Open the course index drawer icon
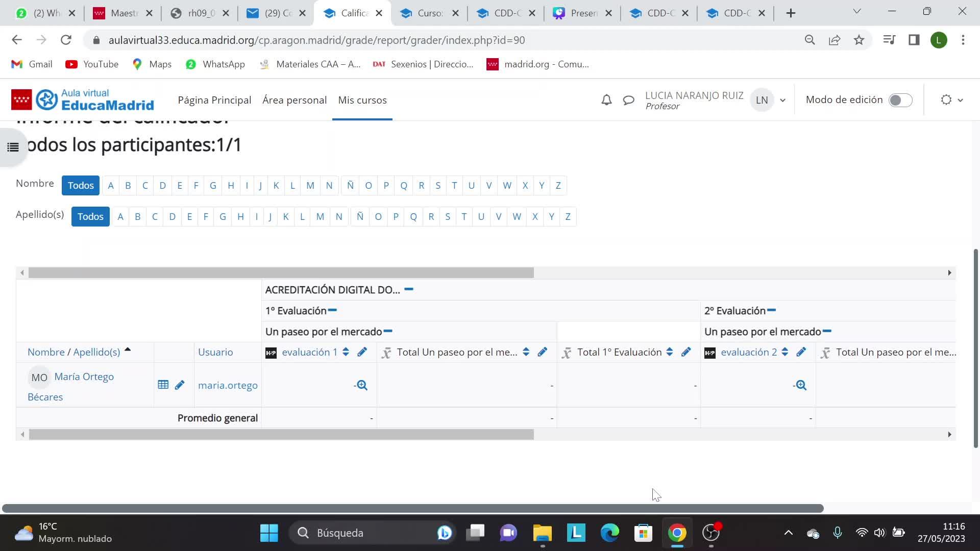This screenshot has width=980, height=551. point(13,147)
